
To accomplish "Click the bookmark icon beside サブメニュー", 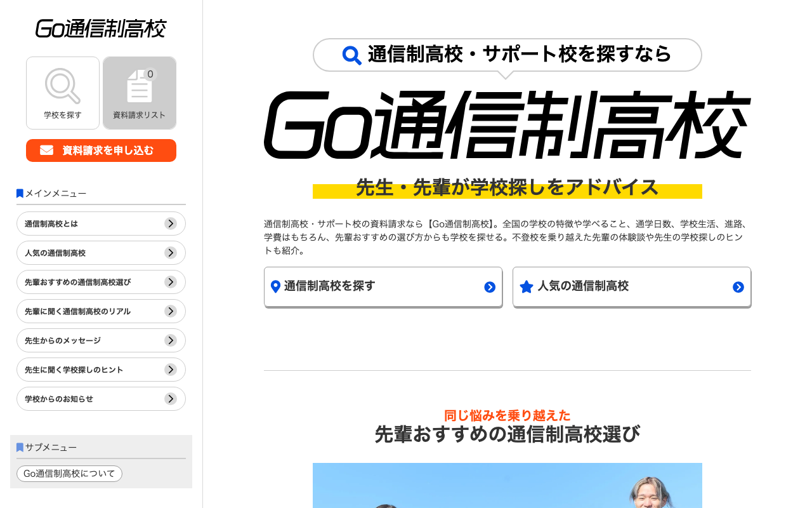I will 18,446.
